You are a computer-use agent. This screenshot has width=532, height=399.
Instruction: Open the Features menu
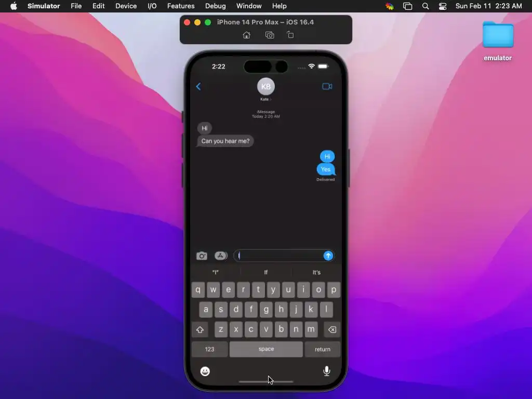[181, 6]
